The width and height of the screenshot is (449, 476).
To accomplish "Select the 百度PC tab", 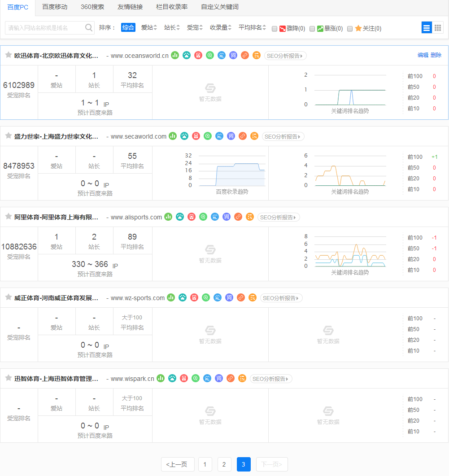I will (x=17, y=7).
